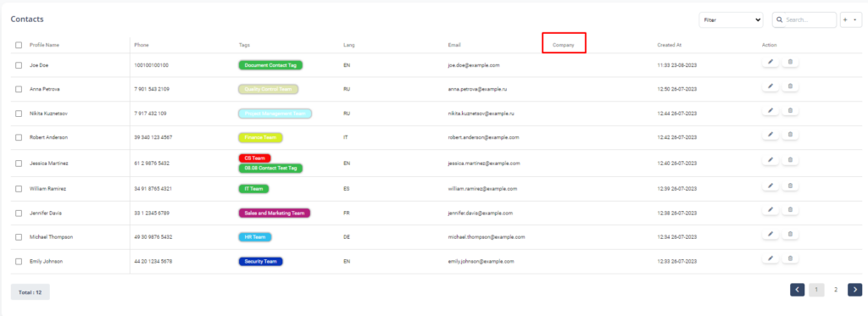Image resolution: width=868 pixels, height=316 pixels.
Task: Click timestamp 11:33 23-08-2023
Action: tap(676, 65)
